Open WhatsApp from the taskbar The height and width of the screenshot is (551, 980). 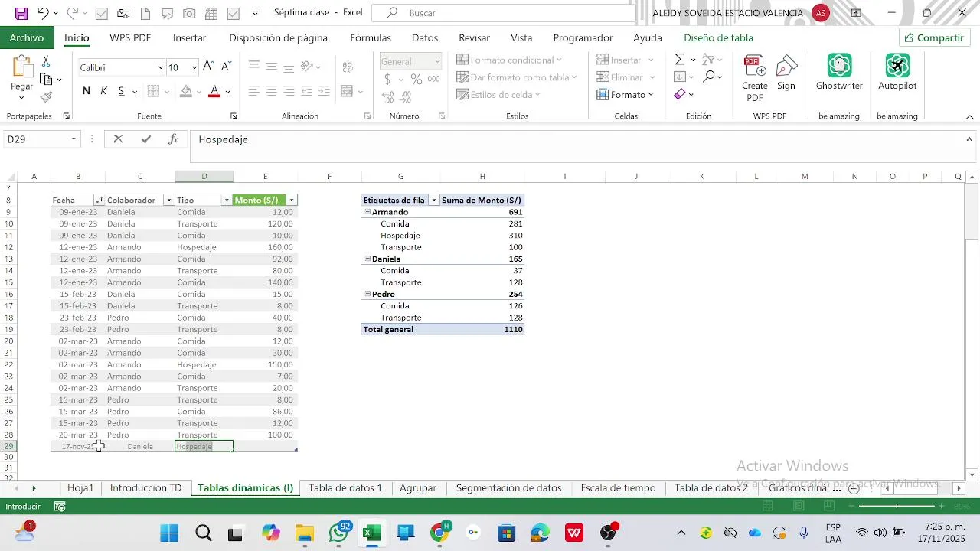338,533
